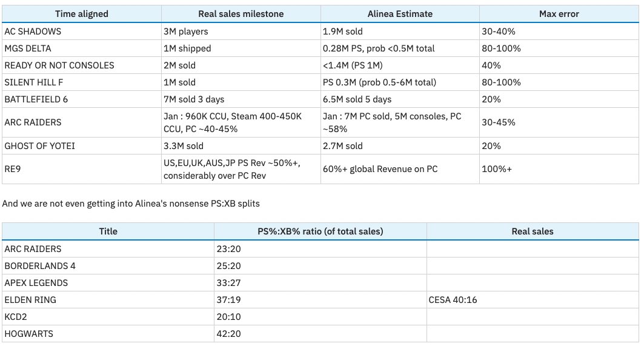Select the 'GHOST OF YOTEI' cell
Viewport: 644px width, 349px height.
82,146
